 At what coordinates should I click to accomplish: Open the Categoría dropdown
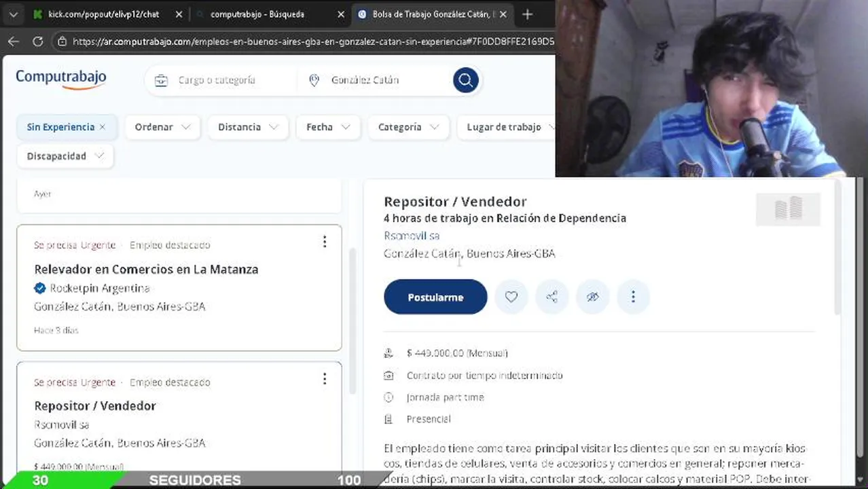pos(408,127)
